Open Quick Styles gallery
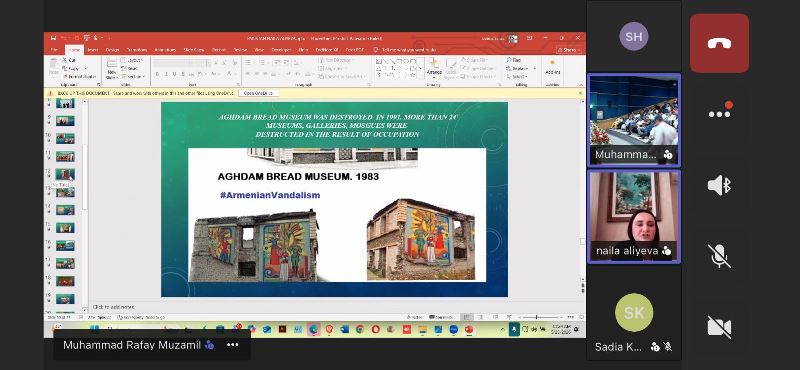This screenshot has height=370, width=800. 451,69
